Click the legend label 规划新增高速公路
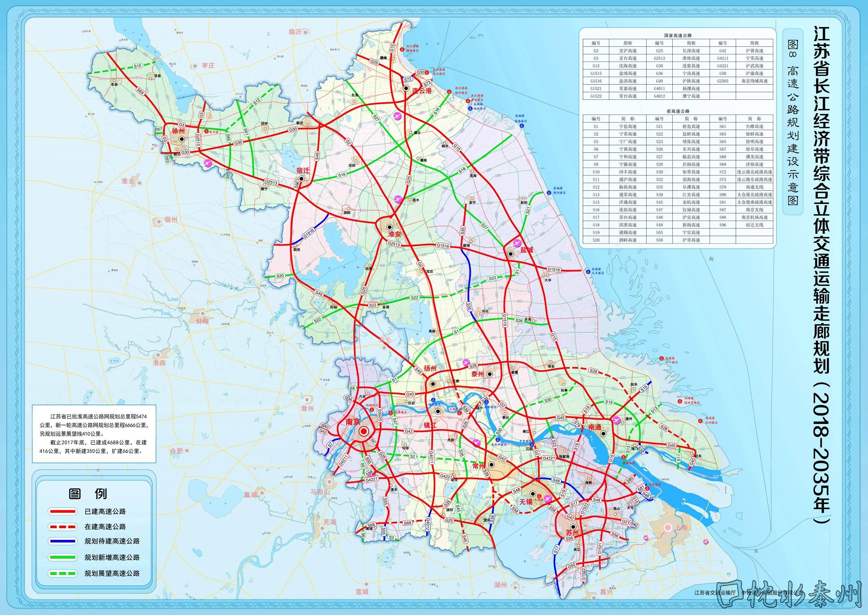868x615 pixels. tap(112, 557)
